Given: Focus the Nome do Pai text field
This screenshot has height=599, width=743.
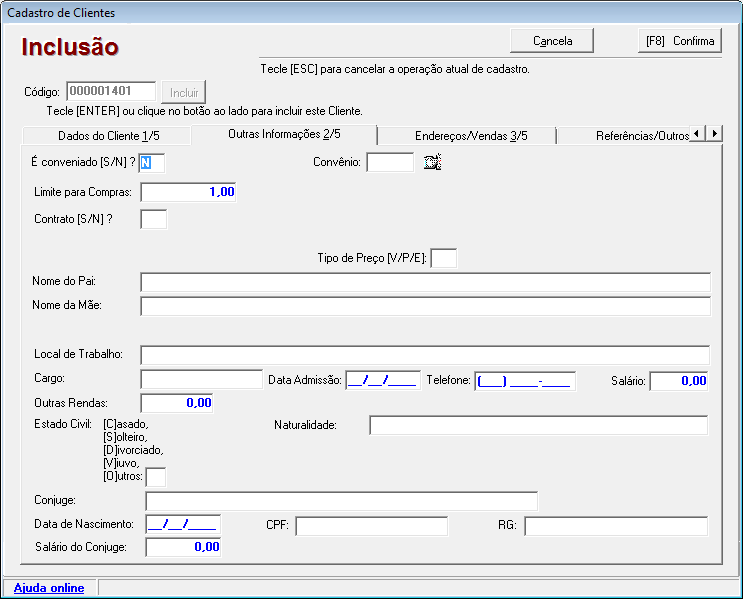Looking at the screenshot, I should pos(425,282).
